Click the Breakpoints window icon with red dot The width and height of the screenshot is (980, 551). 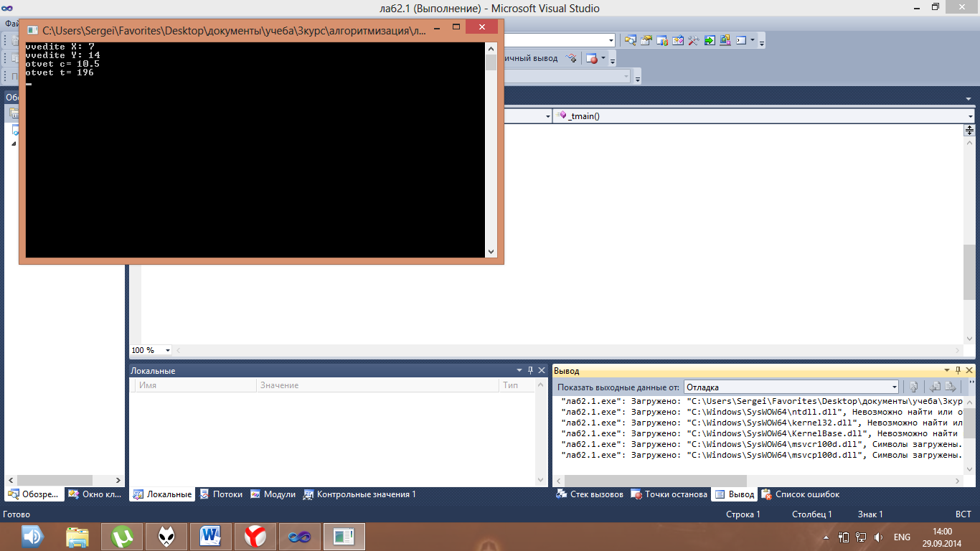[x=592, y=58]
